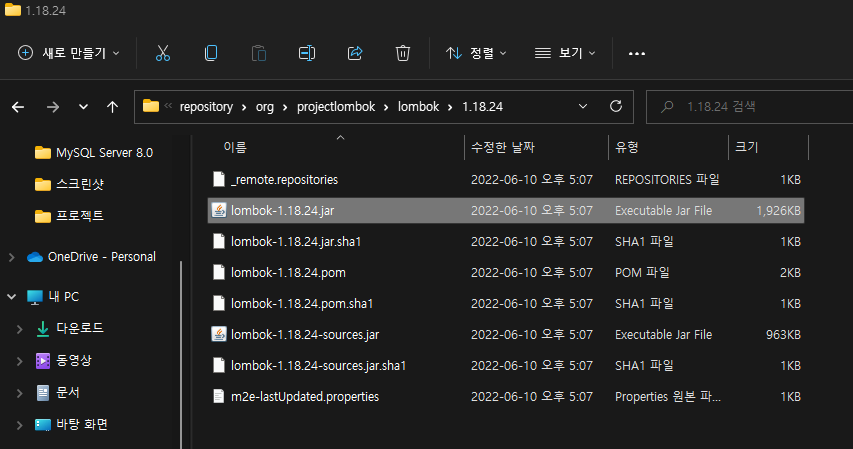Click the OneDrive cloud icon

pyautogui.click(x=35, y=257)
